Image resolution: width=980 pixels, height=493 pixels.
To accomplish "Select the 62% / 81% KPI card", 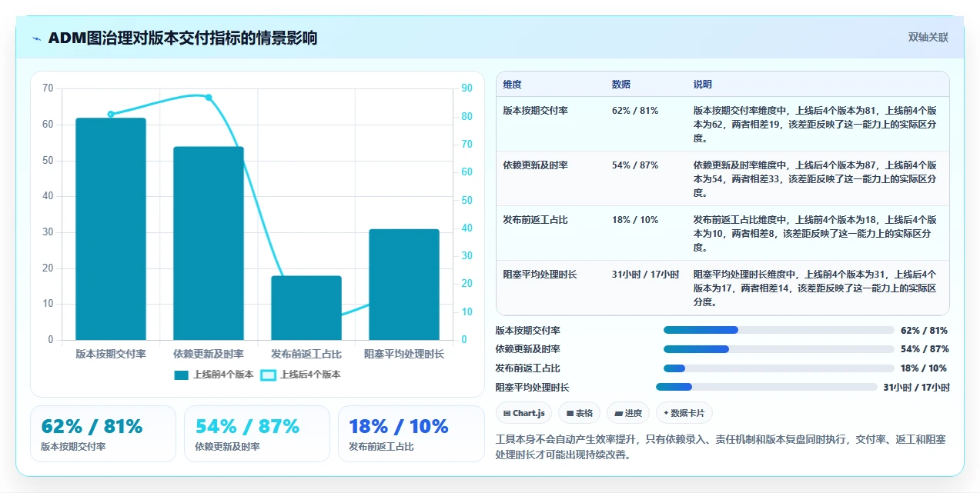I will pyautogui.click(x=103, y=434).
